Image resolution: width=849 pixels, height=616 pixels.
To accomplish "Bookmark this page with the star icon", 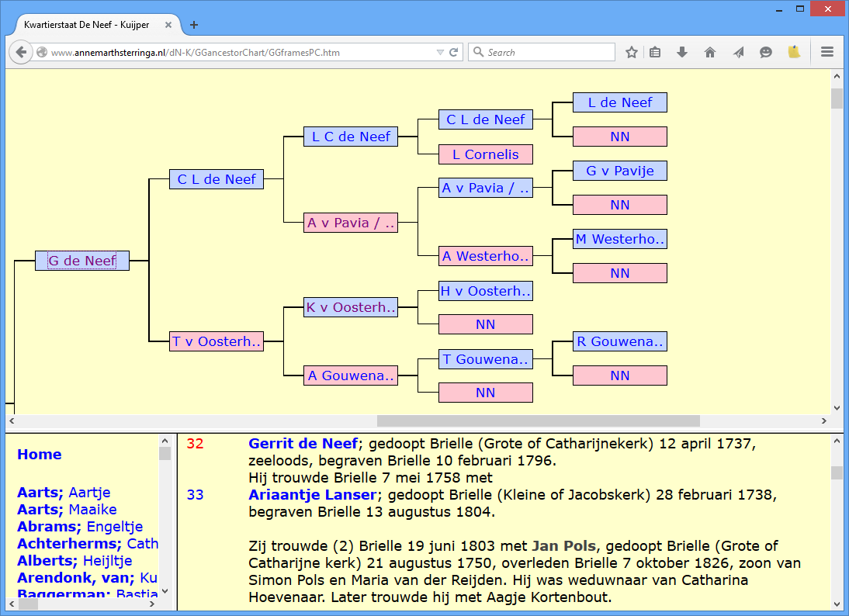I will pos(632,53).
